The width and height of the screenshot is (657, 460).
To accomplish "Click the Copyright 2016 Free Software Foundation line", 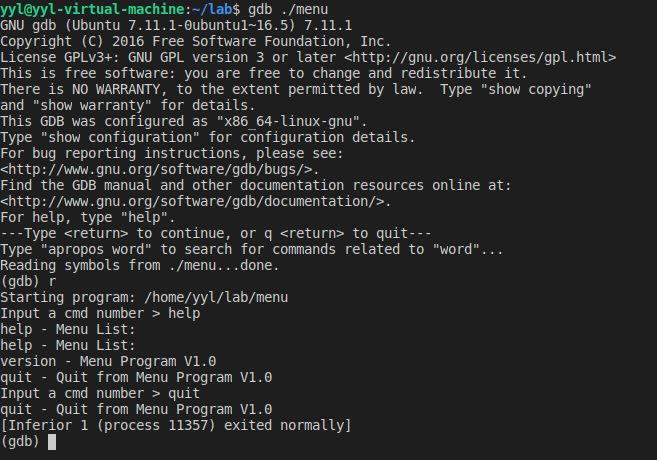I will coord(194,41).
